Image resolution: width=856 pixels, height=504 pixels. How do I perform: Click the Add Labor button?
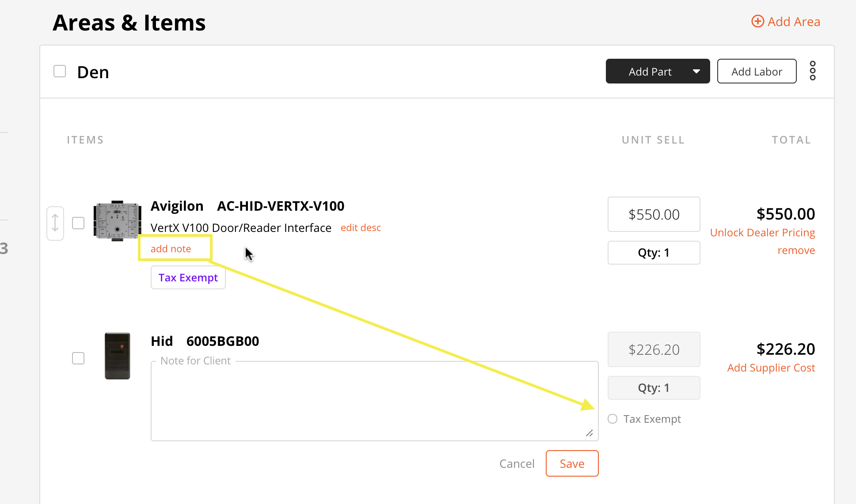pyautogui.click(x=757, y=71)
